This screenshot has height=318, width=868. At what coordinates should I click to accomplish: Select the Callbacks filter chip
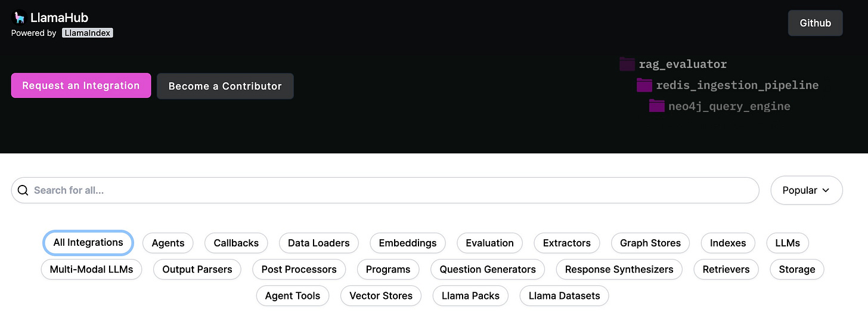[x=236, y=243]
